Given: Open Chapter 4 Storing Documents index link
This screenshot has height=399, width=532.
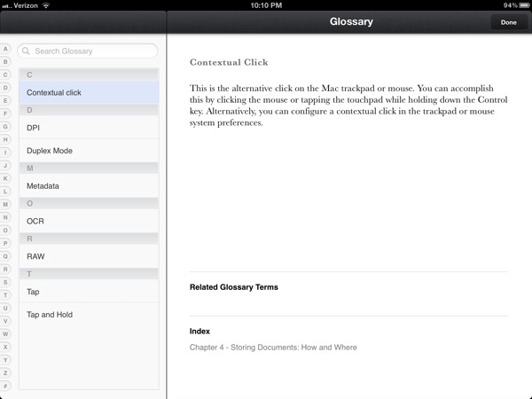Looking at the screenshot, I should point(273,348).
